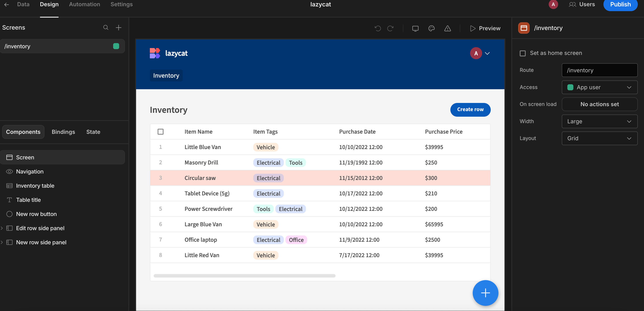Click the floating blue add component button
Viewport: 644px width, 311px height.
[485, 293]
